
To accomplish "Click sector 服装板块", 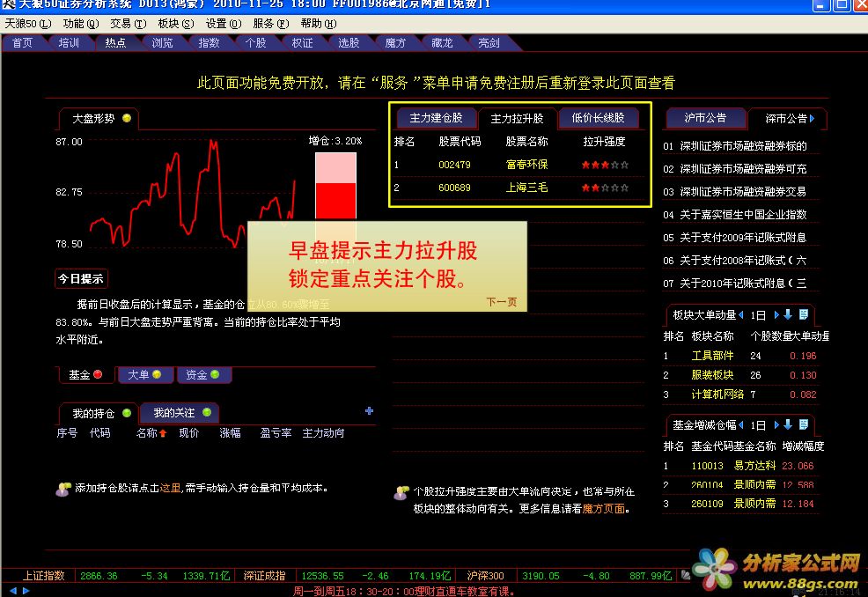I will tap(712, 375).
